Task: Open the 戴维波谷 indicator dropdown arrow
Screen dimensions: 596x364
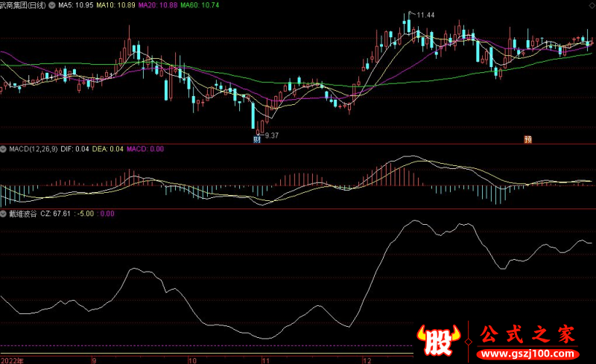Action: click(x=4, y=214)
